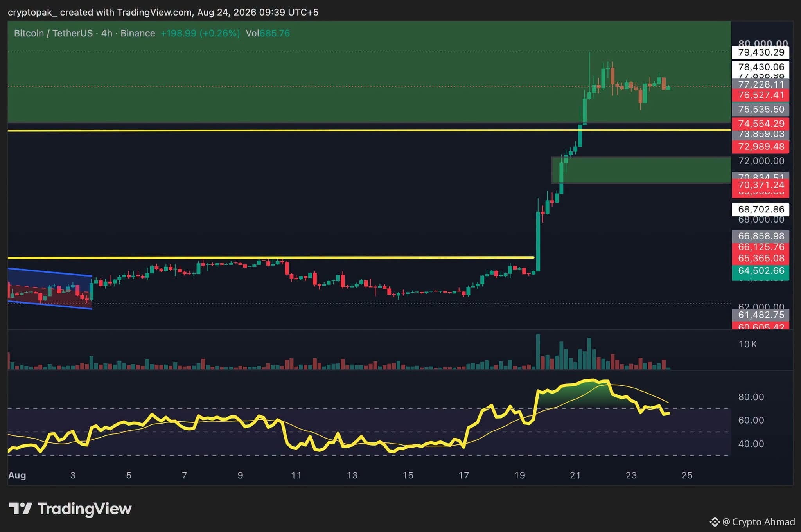Click the 3 date label on the time axis

pyautogui.click(x=73, y=475)
